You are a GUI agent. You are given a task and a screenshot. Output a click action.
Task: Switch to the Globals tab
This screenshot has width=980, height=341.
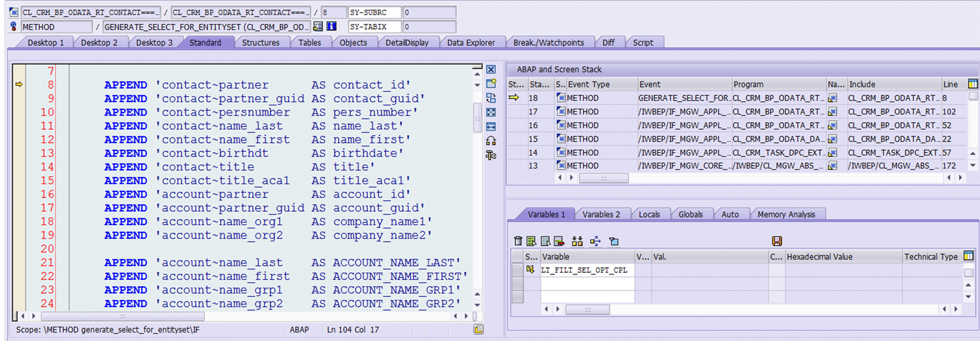pos(690,214)
